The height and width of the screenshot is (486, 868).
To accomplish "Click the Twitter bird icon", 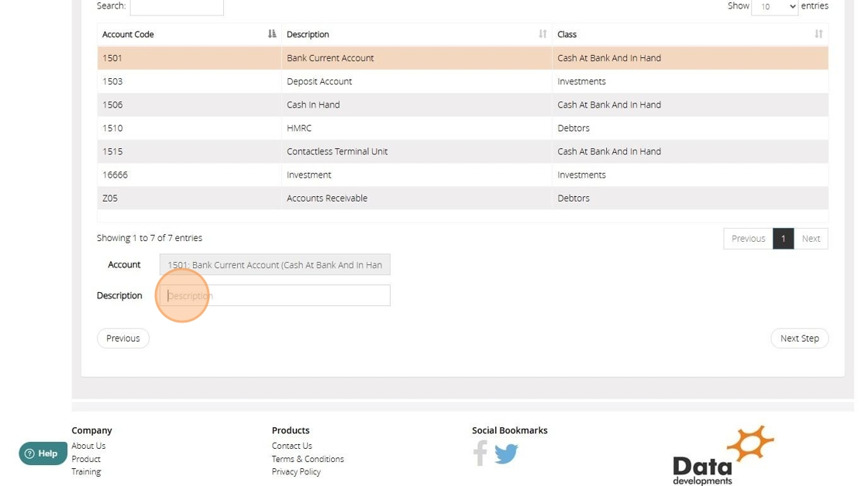I will click(506, 453).
